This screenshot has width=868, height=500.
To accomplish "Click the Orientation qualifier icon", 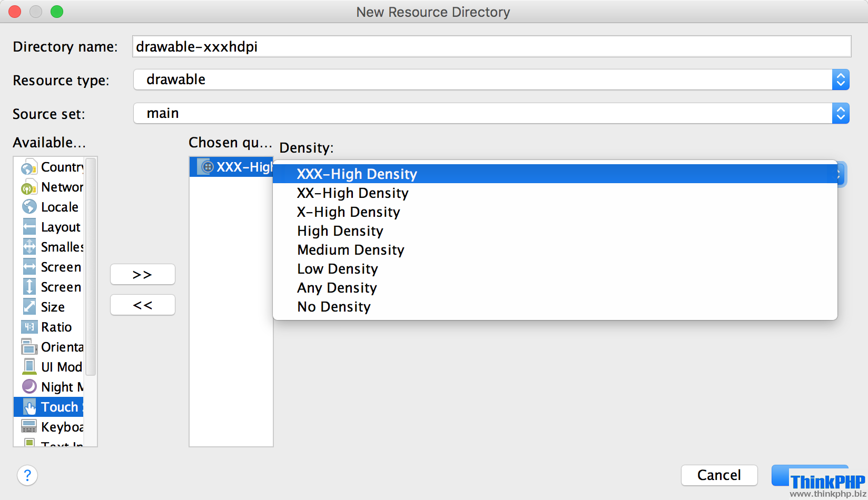I will (29, 347).
